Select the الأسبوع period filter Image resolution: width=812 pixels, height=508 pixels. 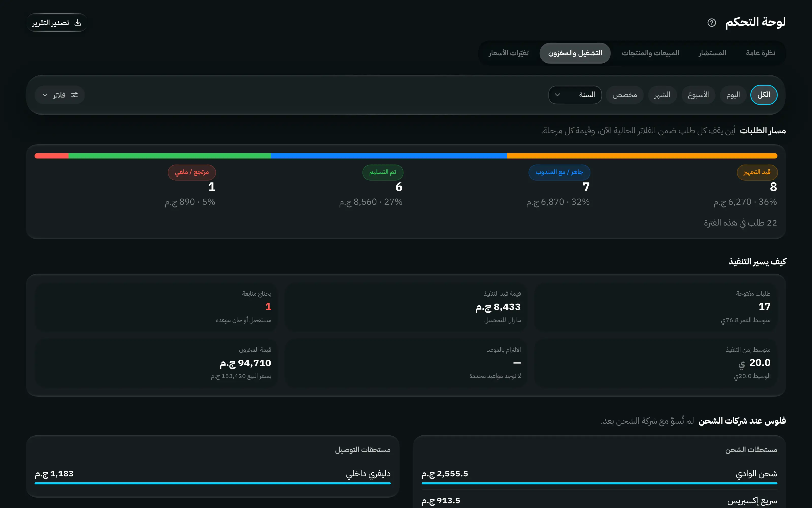(x=698, y=95)
